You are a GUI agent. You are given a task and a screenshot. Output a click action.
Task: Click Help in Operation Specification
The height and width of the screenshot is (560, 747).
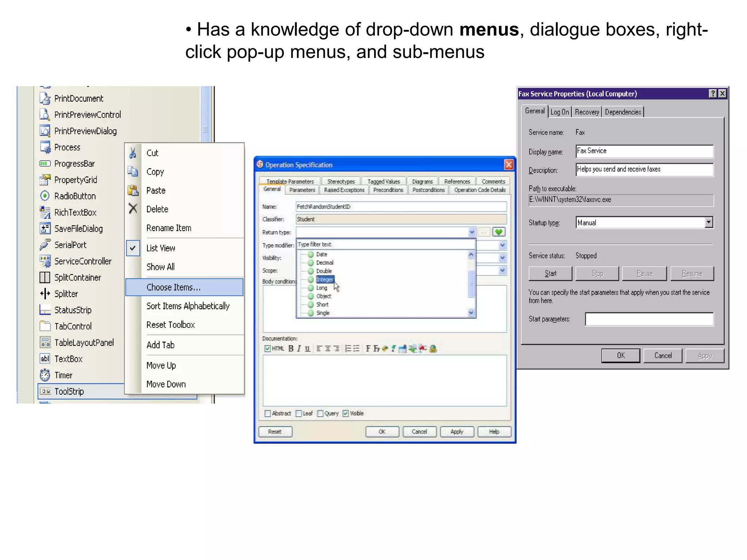click(494, 432)
